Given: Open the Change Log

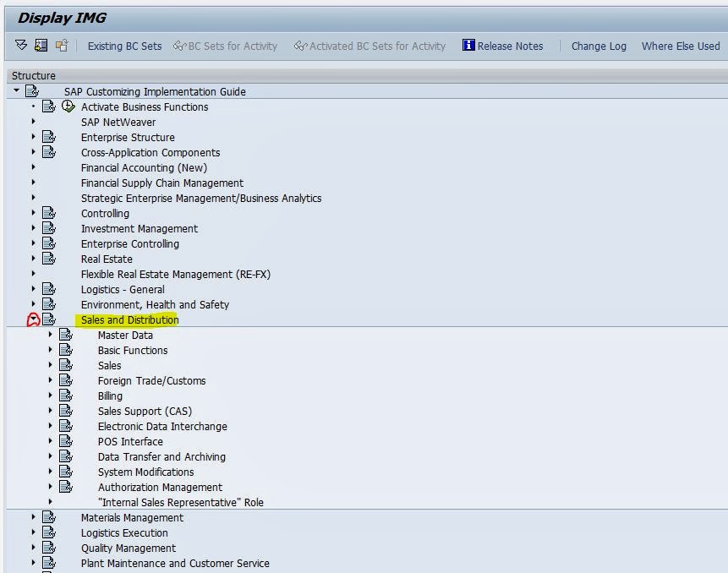Looking at the screenshot, I should 599,46.
